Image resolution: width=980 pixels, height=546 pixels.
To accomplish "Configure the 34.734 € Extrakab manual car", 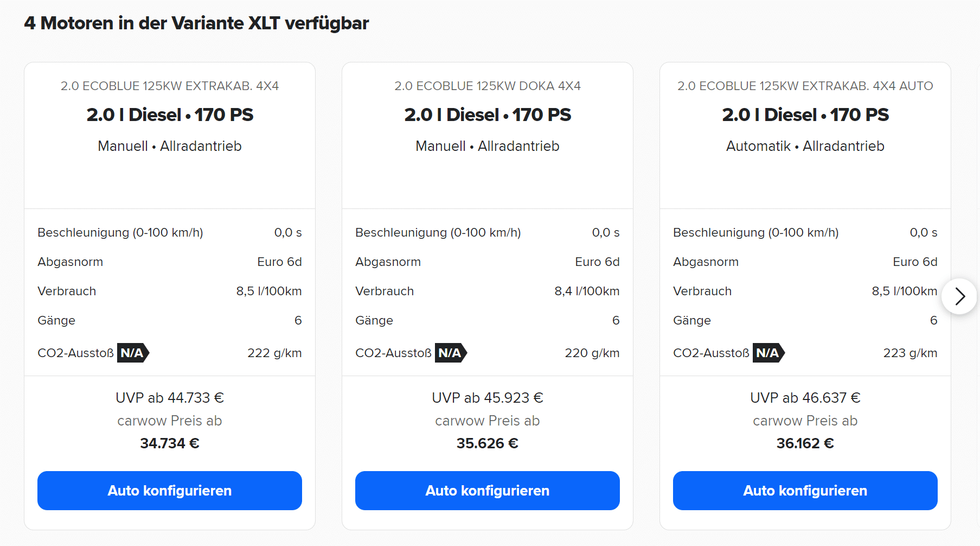I will tap(170, 491).
